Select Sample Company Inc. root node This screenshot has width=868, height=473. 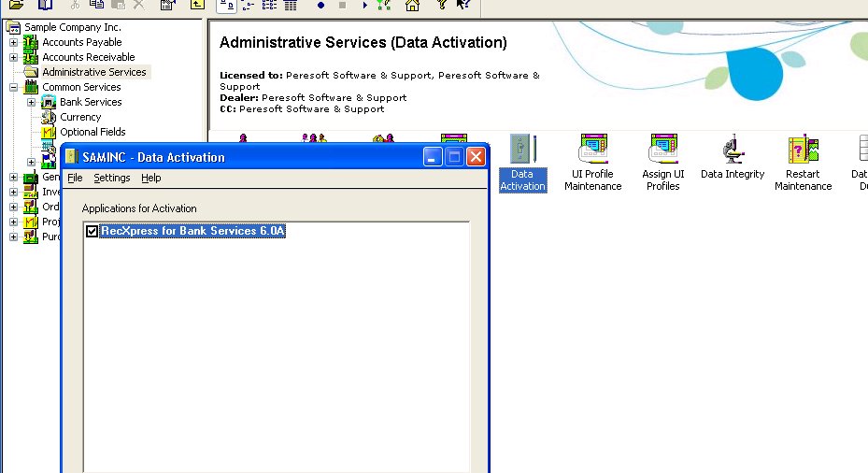(x=72, y=27)
